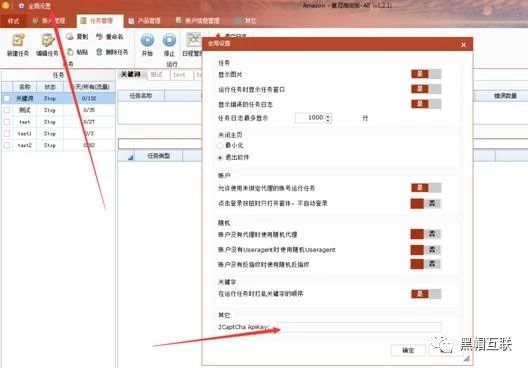
Task: Close the 全局设置 dialog
Action: click(x=463, y=44)
